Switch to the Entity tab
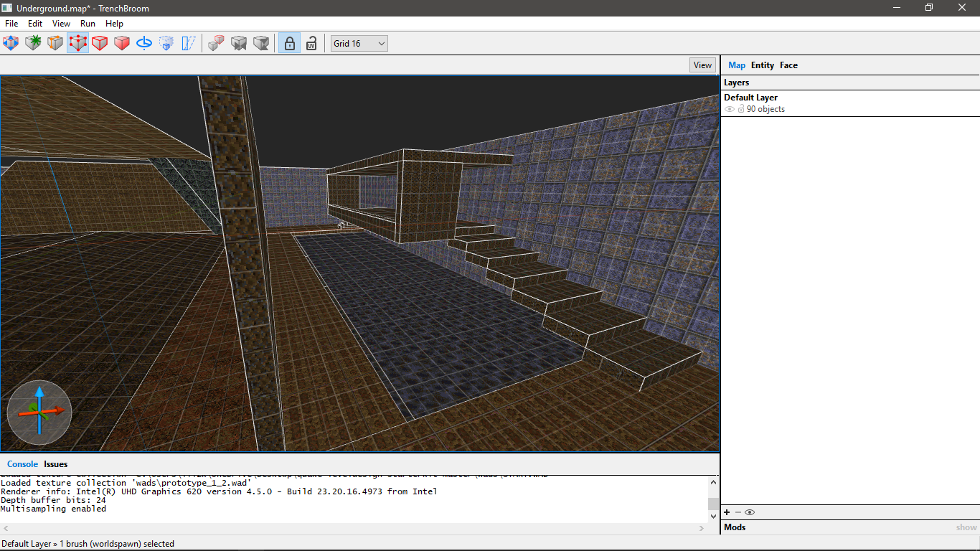 coord(763,65)
